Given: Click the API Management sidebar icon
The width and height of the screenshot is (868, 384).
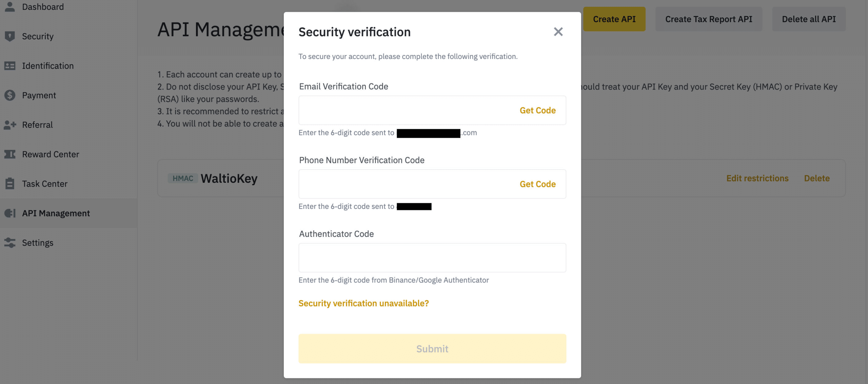Looking at the screenshot, I should pos(10,213).
